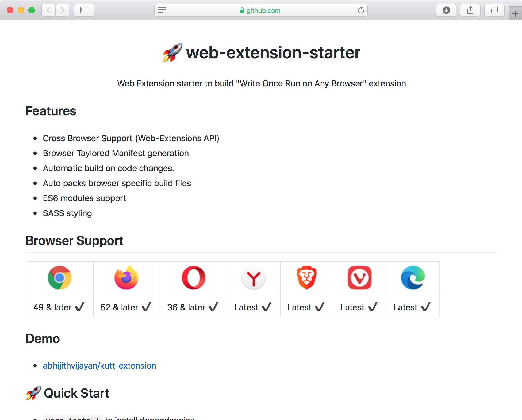Click the Safari back arrow button
The width and height of the screenshot is (522, 420).
point(48,10)
